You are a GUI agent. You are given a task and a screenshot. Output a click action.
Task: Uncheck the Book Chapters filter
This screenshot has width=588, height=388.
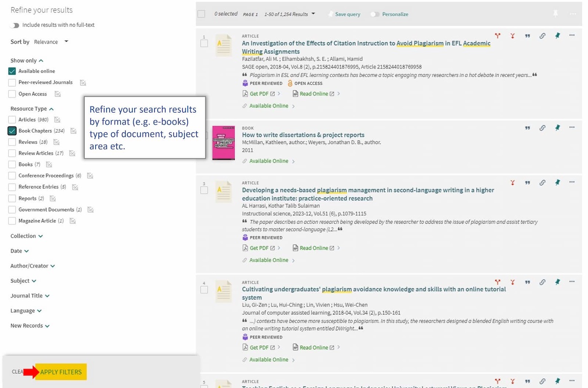pos(11,131)
